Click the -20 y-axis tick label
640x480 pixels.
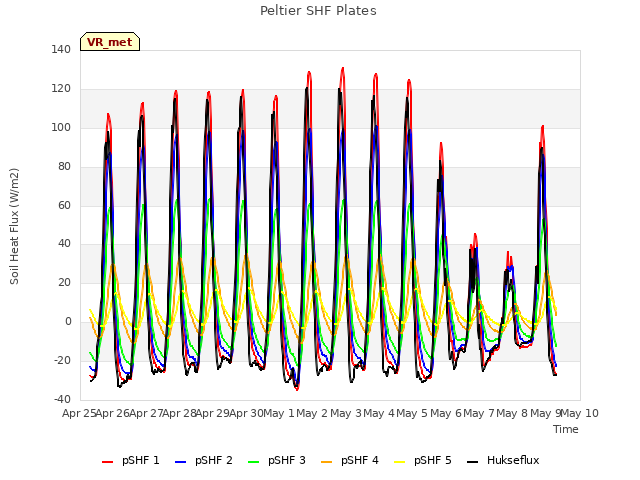(x=62, y=360)
